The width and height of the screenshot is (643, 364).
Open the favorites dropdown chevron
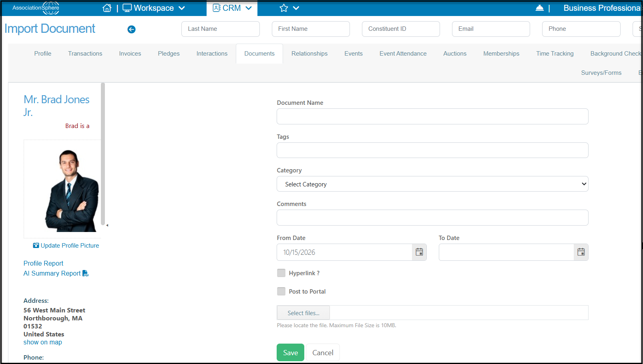click(296, 8)
